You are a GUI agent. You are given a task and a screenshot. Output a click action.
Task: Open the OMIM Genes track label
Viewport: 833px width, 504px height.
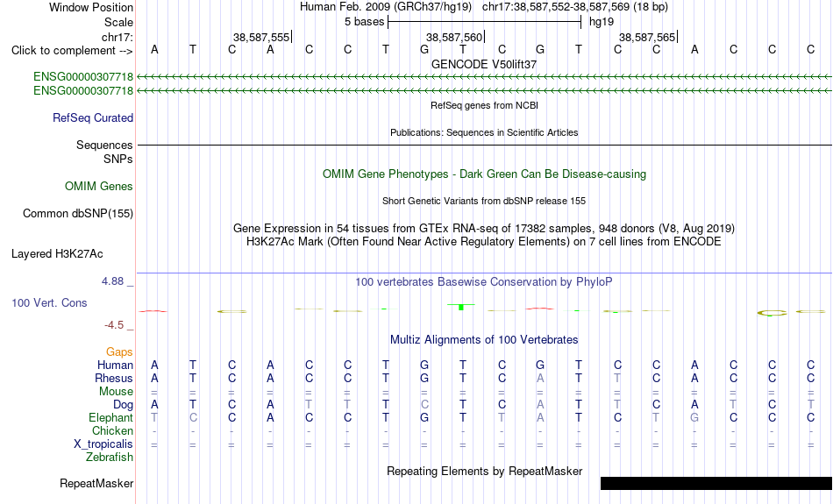pyautogui.click(x=98, y=187)
